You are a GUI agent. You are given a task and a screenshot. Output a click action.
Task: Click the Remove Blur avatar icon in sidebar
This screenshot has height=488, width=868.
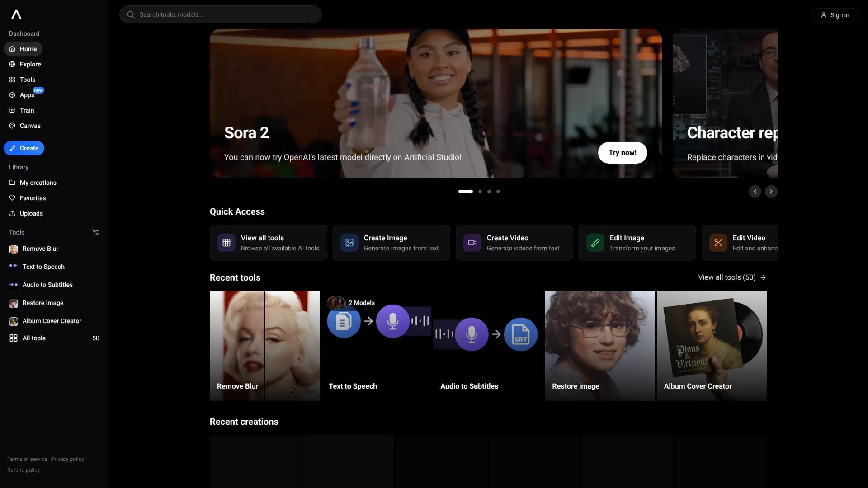tap(14, 249)
